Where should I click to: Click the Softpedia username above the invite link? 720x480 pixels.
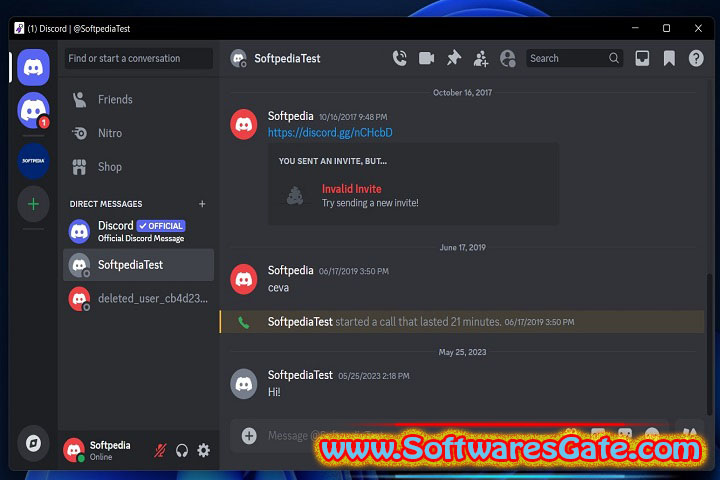pos(290,116)
